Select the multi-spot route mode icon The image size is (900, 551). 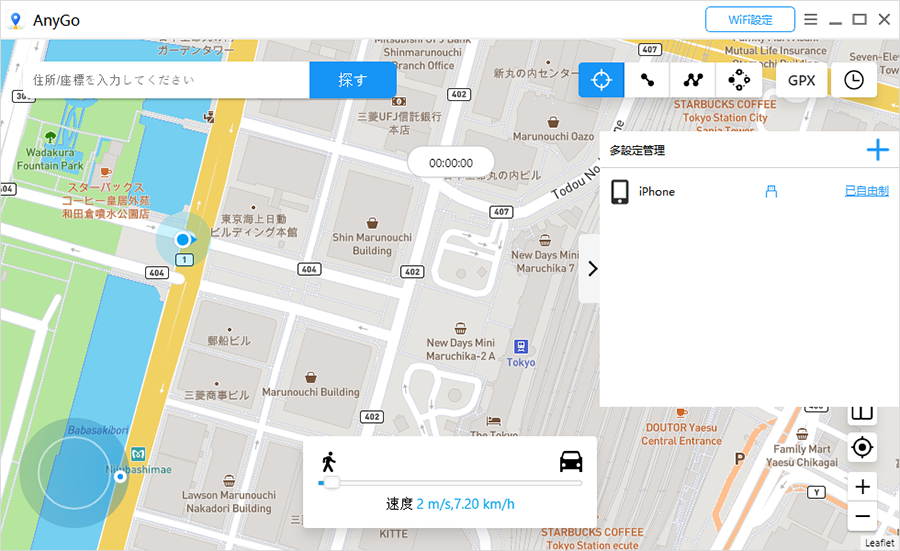pyautogui.click(x=692, y=80)
